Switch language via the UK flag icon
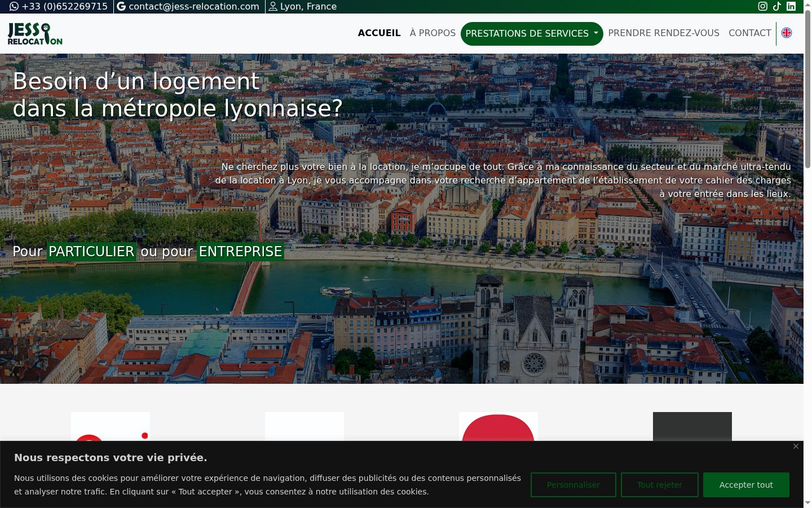Image resolution: width=812 pixels, height=508 pixels. [787, 33]
